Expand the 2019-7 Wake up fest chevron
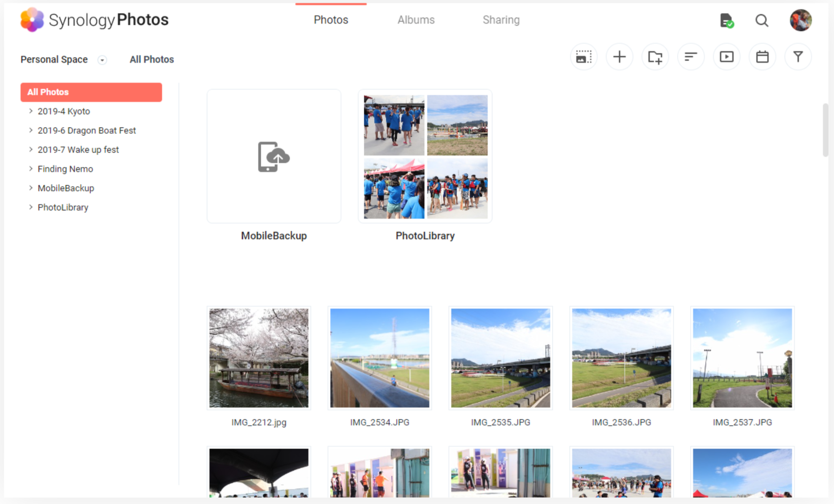834x504 pixels. click(x=31, y=149)
